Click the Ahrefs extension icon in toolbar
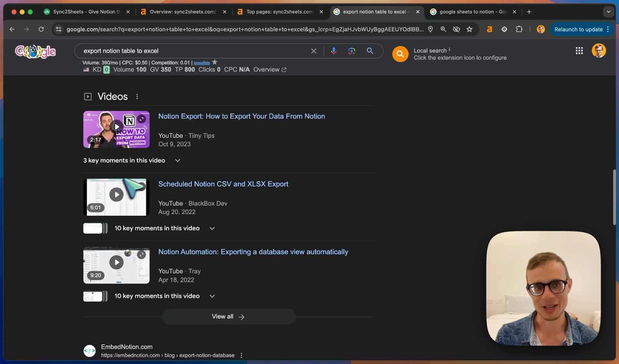 coord(490,29)
